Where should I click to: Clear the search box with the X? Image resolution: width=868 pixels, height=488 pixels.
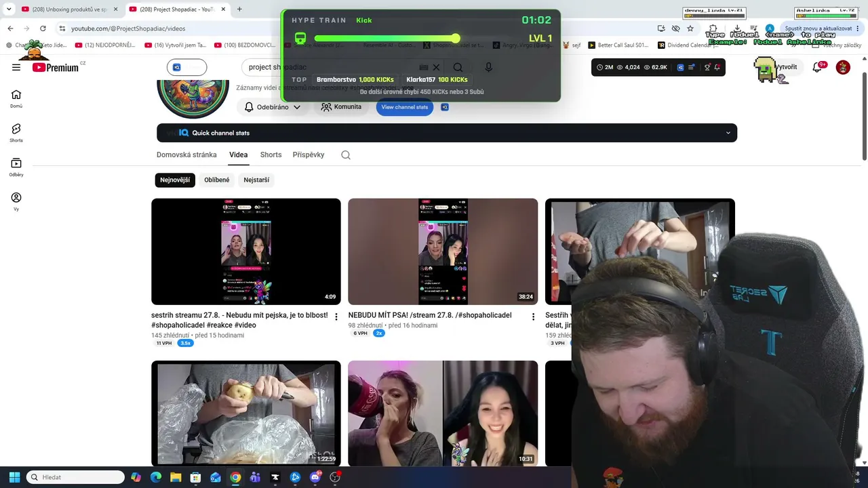point(436,67)
